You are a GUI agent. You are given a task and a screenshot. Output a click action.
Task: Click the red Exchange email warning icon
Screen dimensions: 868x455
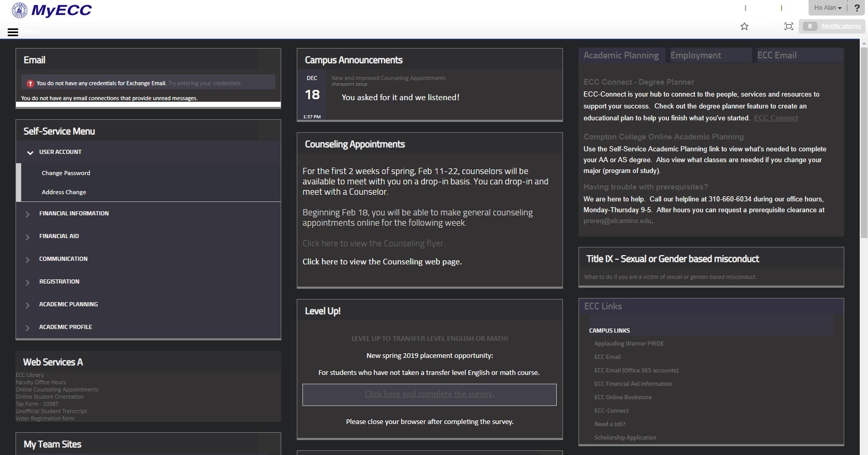tap(31, 83)
